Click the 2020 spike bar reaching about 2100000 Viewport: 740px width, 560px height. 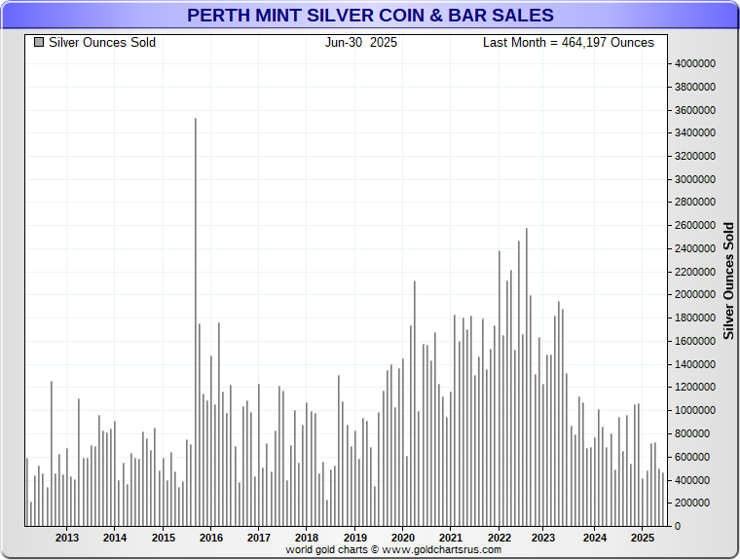pyautogui.click(x=415, y=404)
